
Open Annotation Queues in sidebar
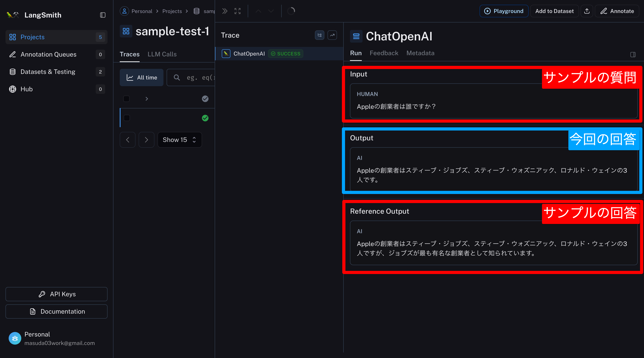pos(57,54)
